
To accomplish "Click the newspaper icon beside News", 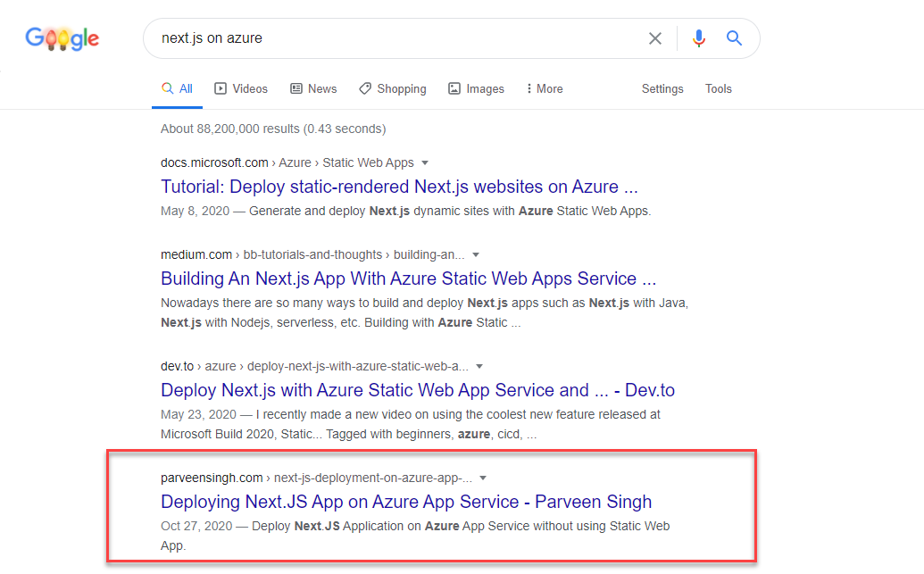I will [x=296, y=88].
